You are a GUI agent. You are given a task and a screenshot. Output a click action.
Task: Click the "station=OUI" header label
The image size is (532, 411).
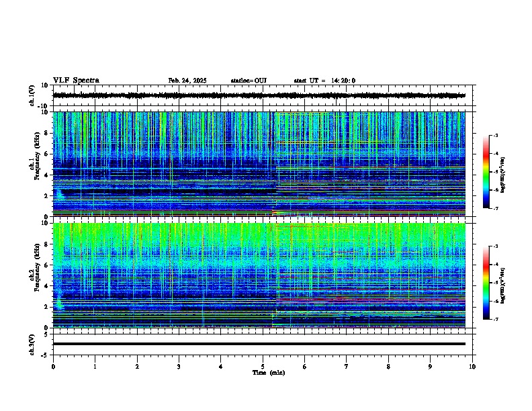(x=249, y=81)
